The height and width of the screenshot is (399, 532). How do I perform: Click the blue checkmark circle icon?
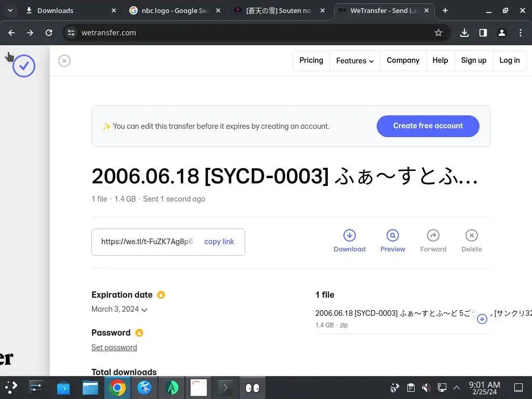(24, 66)
